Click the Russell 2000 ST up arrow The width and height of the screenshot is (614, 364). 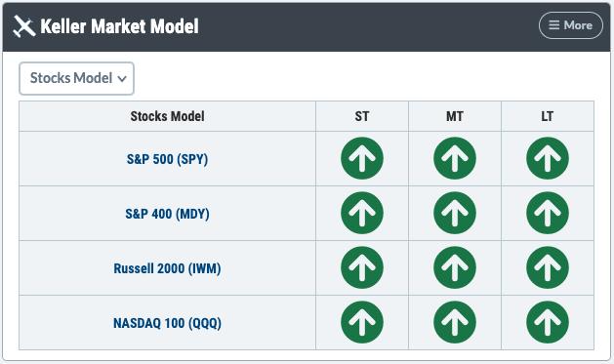(362, 267)
